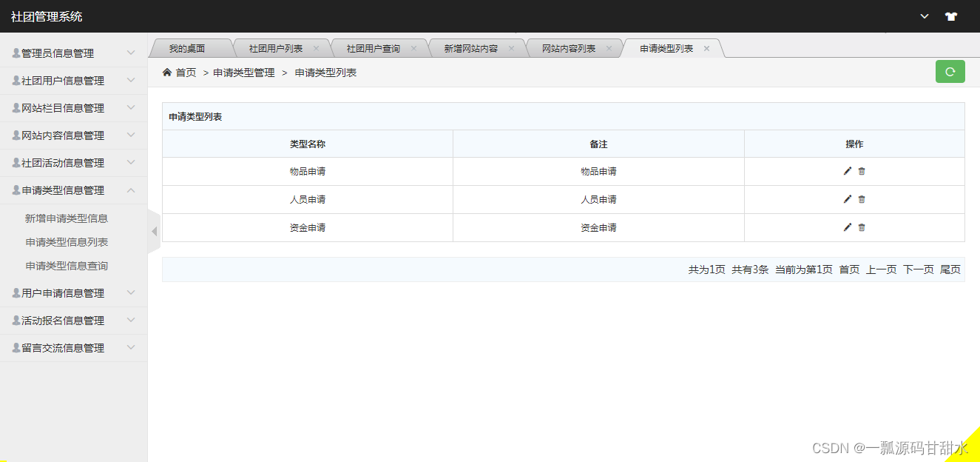Click user icon beside 社团用户信息管理
The height and width of the screenshot is (462, 980).
coord(16,81)
